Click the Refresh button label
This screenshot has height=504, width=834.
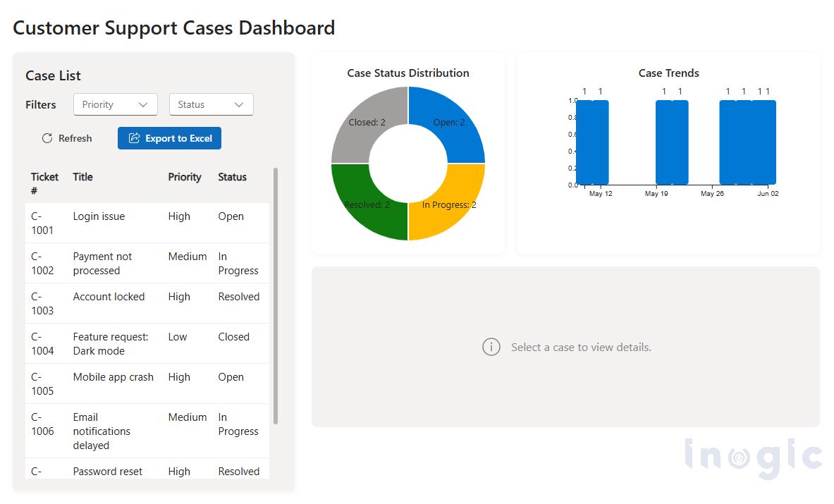73,138
